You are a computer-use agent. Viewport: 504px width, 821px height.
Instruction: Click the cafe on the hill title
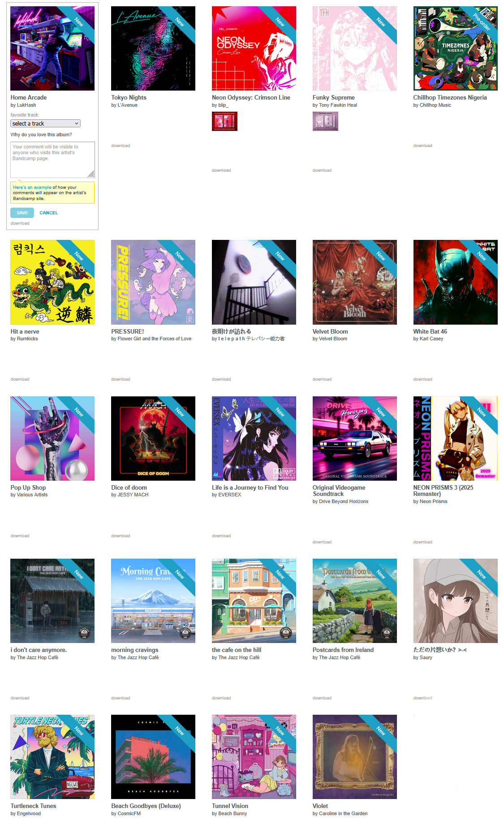tap(237, 650)
